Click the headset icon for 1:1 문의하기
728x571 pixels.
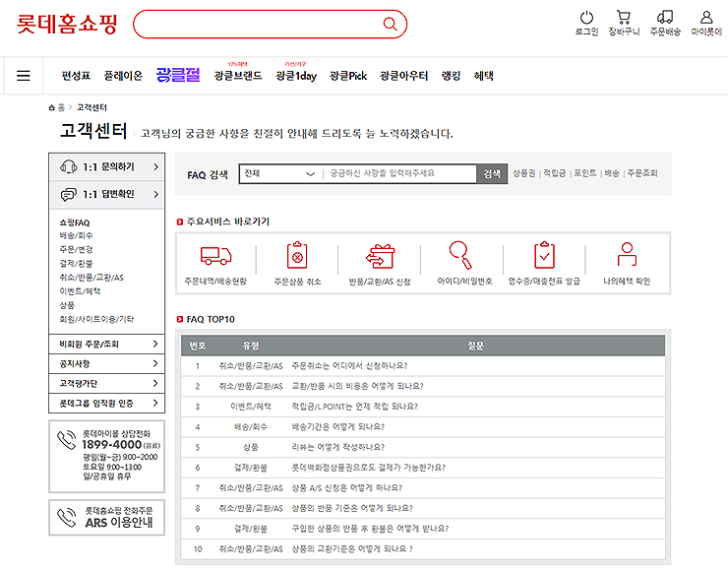click(69, 166)
